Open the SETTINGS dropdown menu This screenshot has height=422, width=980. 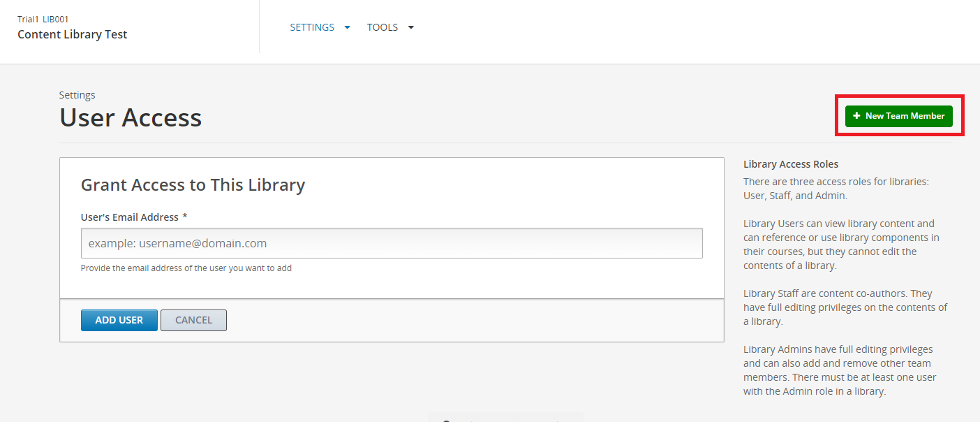[x=312, y=27]
